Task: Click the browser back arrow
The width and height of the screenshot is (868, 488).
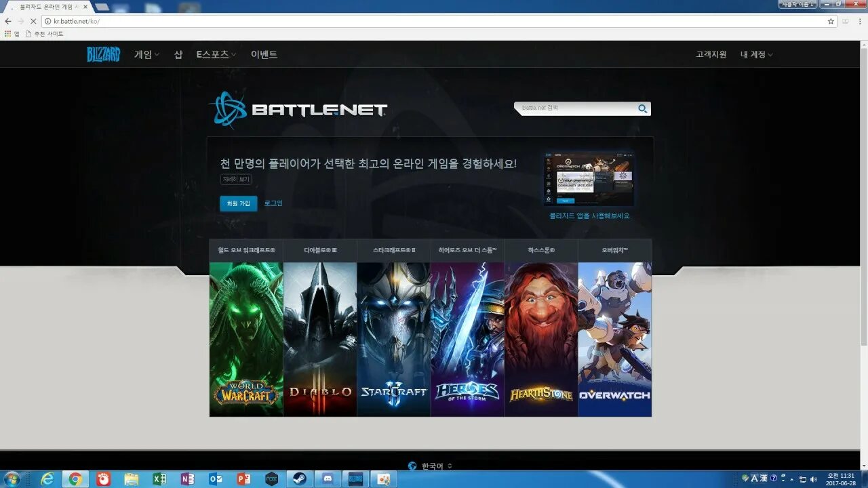Action: tap(8, 21)
